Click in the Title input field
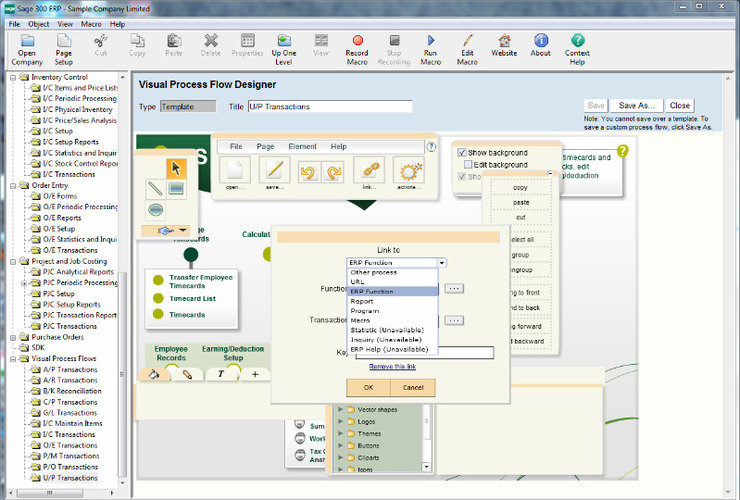The width and height of the screenshot is (740, 500). 330,107
